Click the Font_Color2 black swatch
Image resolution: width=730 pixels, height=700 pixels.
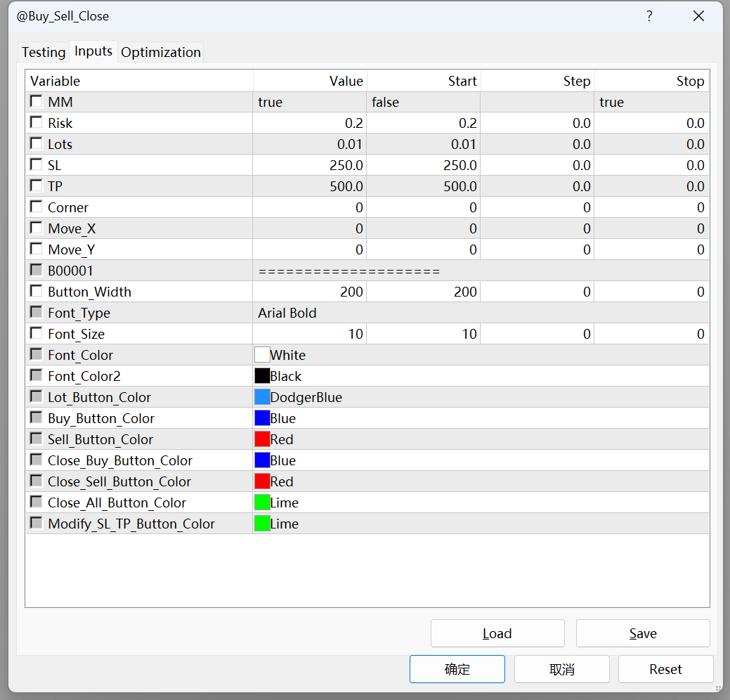point(262,376)
